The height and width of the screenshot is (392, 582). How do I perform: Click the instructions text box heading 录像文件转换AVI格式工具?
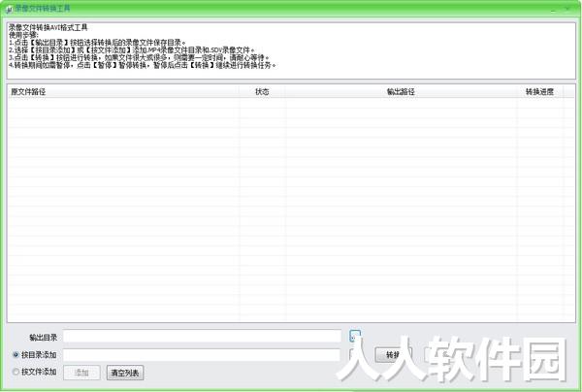pos(48,27)
